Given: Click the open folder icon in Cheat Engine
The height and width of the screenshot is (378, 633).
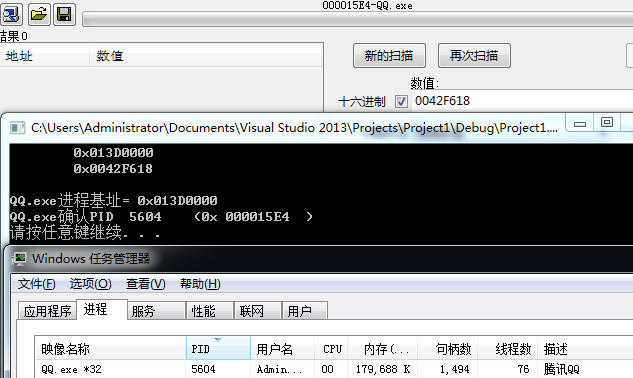Looking at the screenshot, I should pyautogui.click(x=39, y=14).
